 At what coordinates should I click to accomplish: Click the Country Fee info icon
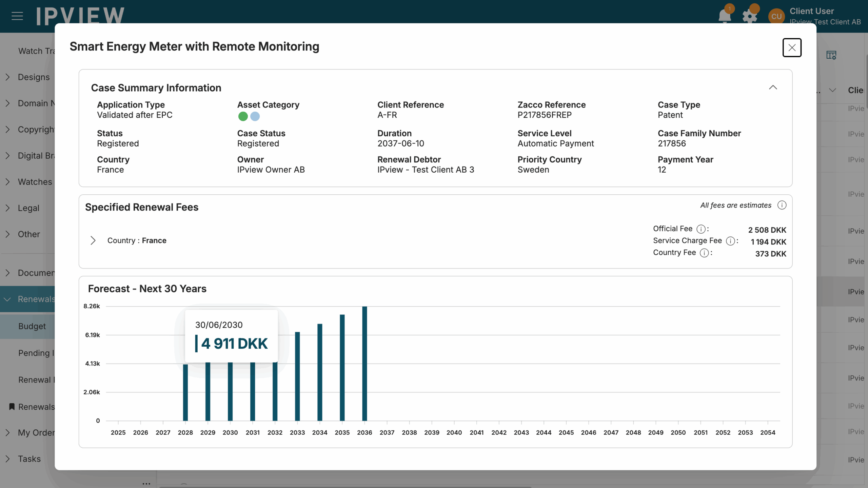pos(704,253)
